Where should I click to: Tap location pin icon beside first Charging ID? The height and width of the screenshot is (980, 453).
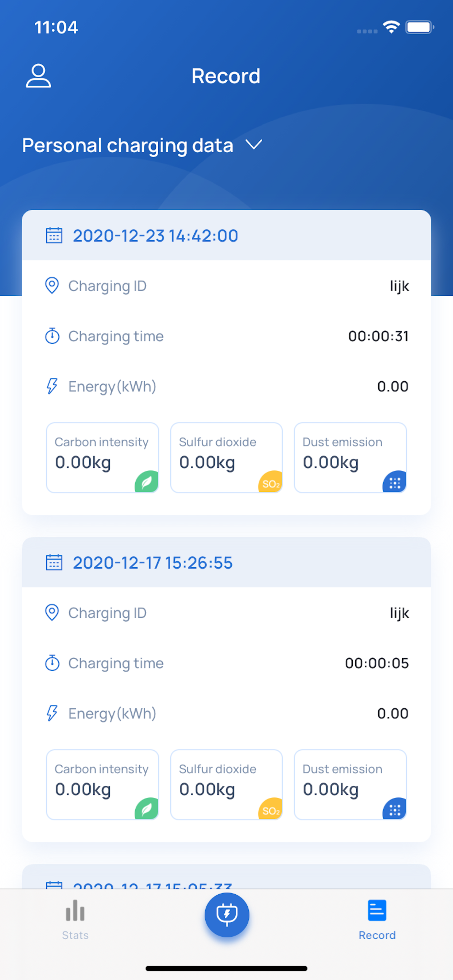(x=52, y=285)
